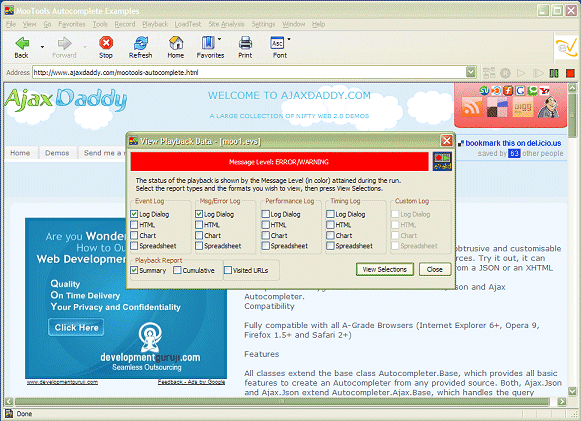Click 'bookmark this on del.icio.us' link
Viewport: 581px width, 421px height.
(513, 143)
